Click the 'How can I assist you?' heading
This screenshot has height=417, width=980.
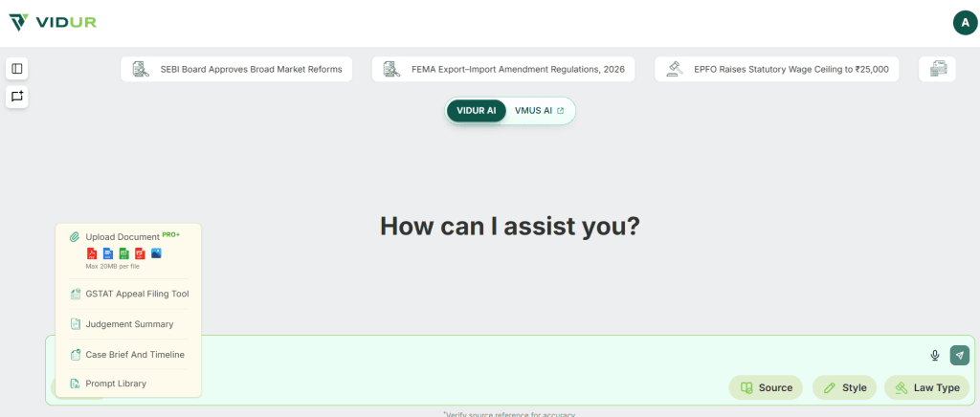click(510, 226)
